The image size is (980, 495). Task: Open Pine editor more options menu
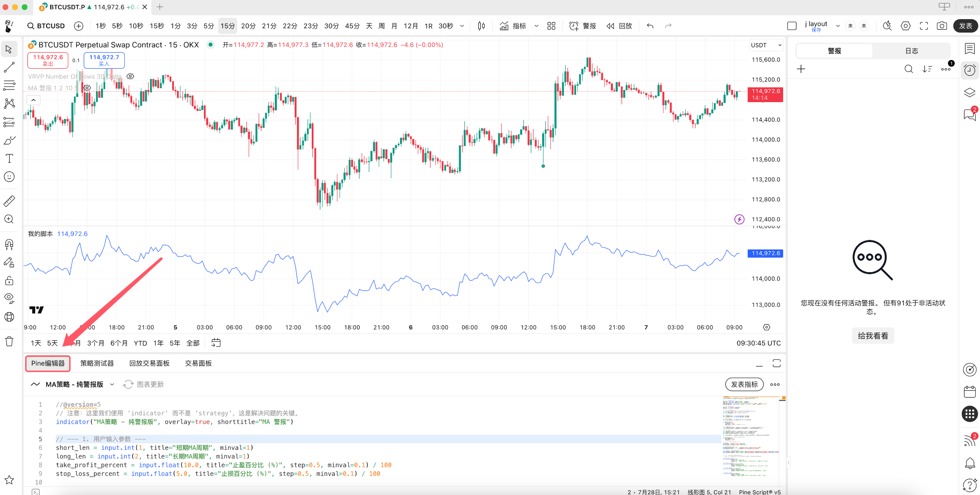775,385
